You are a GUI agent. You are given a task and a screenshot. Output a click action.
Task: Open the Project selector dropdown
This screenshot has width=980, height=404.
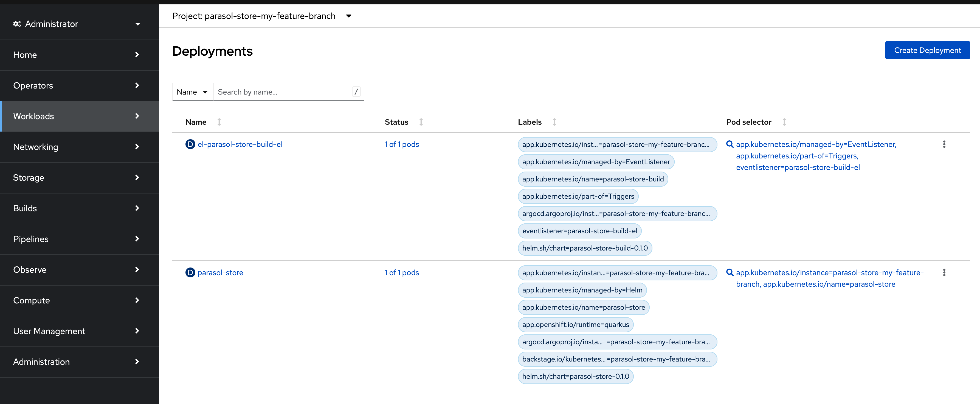pos(262,16)
